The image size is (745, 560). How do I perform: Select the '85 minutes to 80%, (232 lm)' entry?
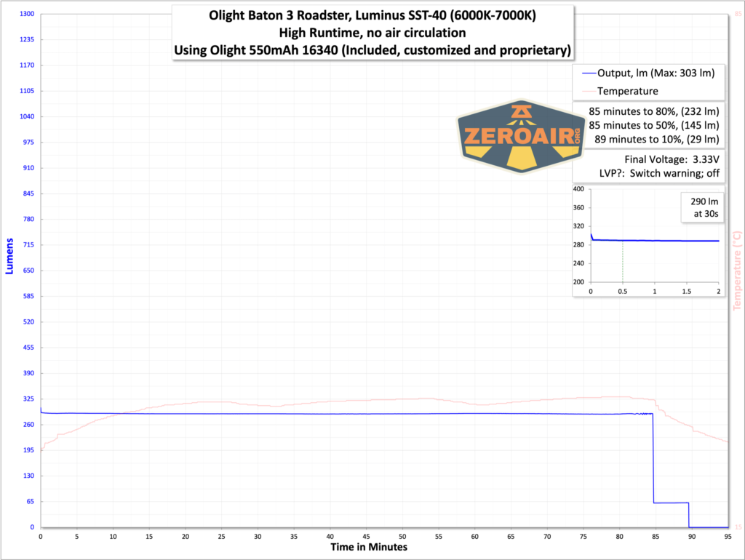653,111
